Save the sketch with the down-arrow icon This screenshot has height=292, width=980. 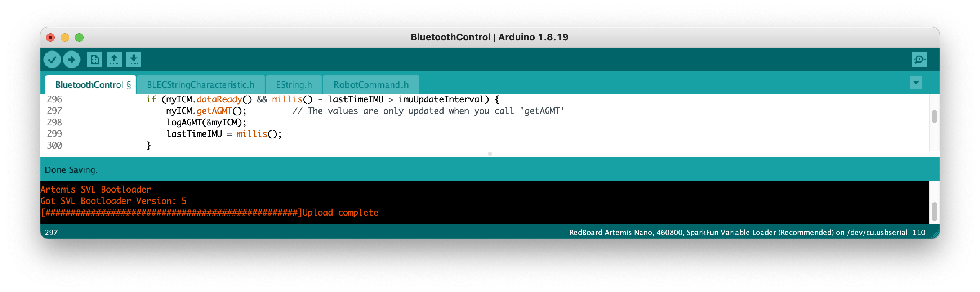tap(133, 59)
